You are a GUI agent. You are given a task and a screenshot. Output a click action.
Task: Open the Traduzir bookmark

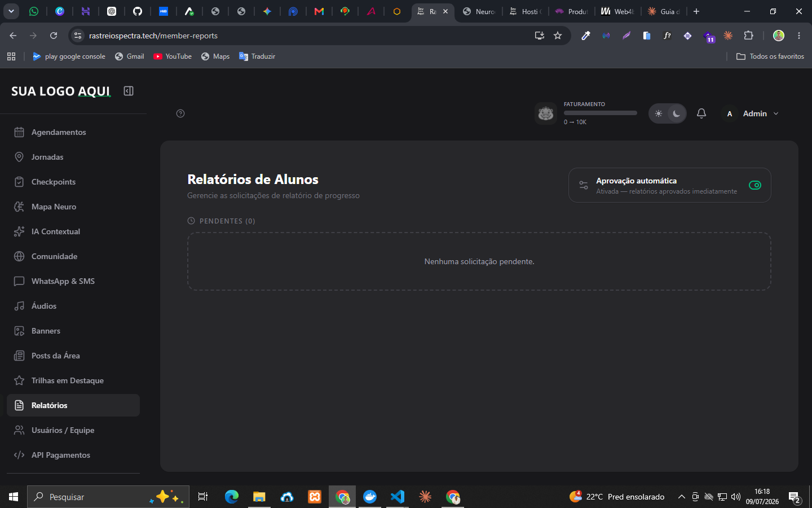point(257,56)
